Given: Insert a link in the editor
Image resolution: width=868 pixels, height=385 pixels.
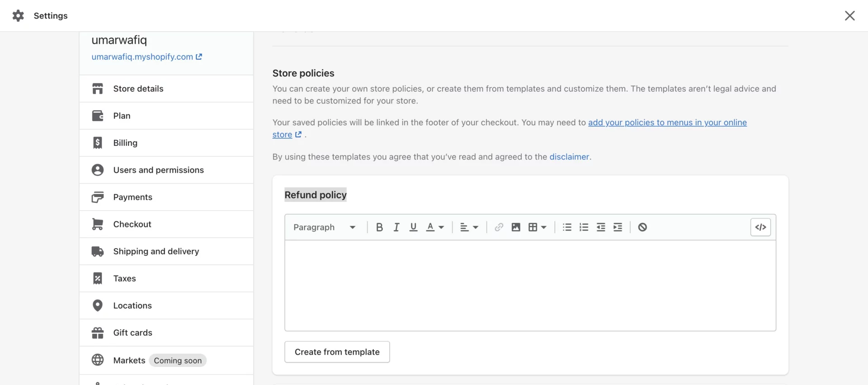Looking at the screenshot, I should pyautogui.click(x=499, y=227).
